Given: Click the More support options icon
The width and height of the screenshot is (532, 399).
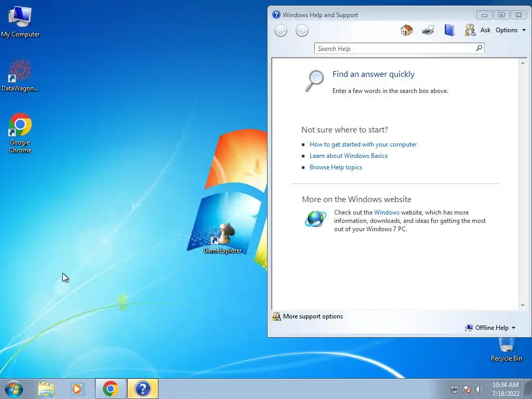Looking at the screenshot, I should coord(276,316).
